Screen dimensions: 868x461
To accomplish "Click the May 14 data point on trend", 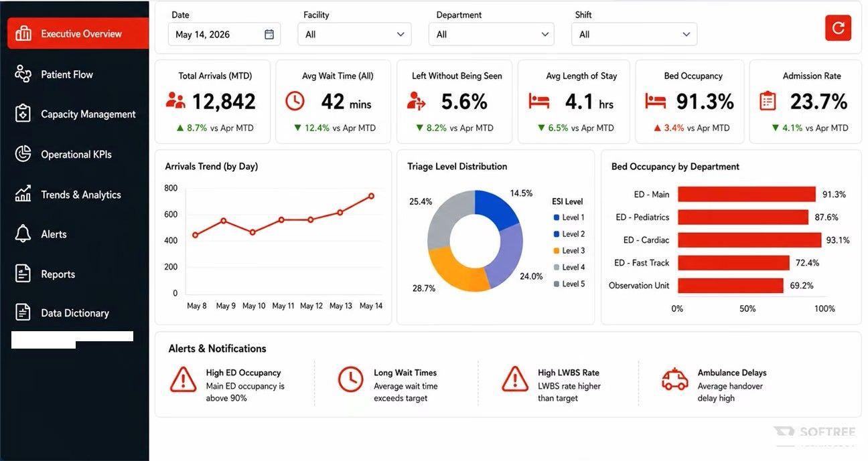I will click(371, 196).
